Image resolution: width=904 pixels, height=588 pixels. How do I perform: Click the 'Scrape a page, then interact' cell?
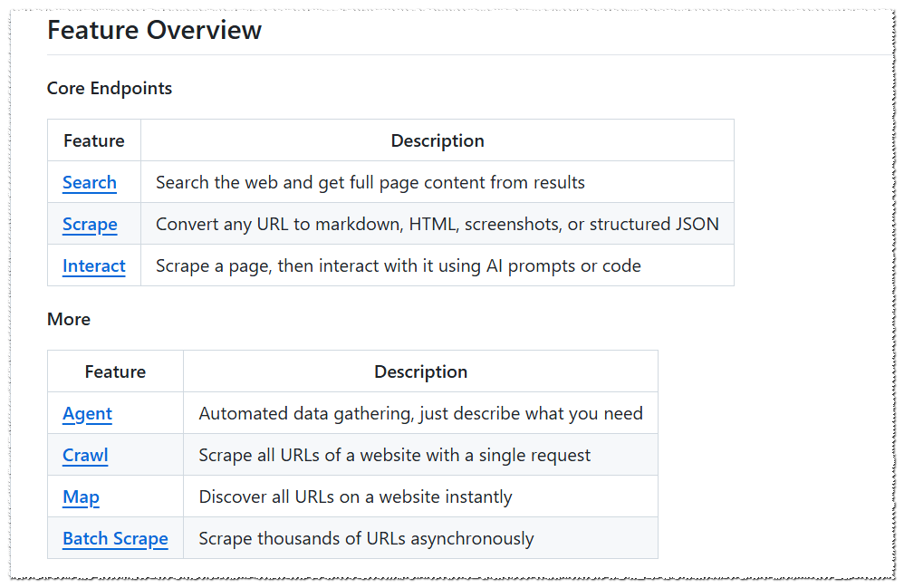click(438, 265)
